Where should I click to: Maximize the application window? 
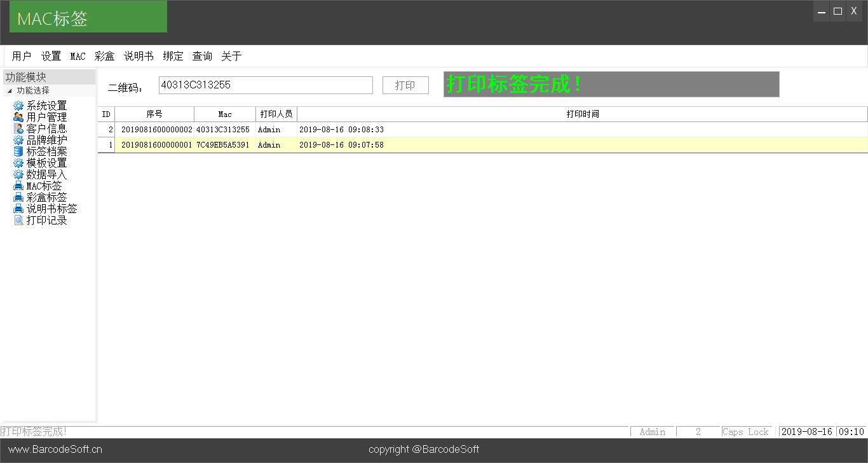838,11
